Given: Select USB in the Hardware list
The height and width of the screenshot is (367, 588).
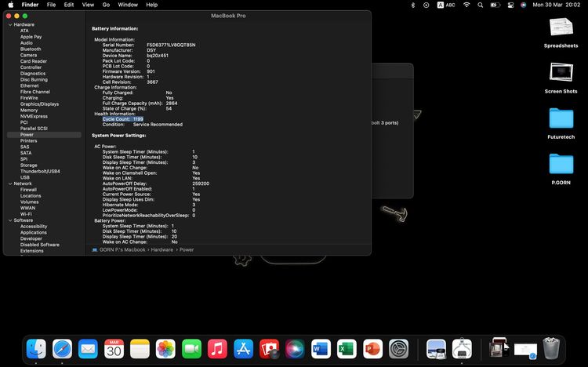Looking at the screenshot, I should pyautogui.click(x=25, y=177).
